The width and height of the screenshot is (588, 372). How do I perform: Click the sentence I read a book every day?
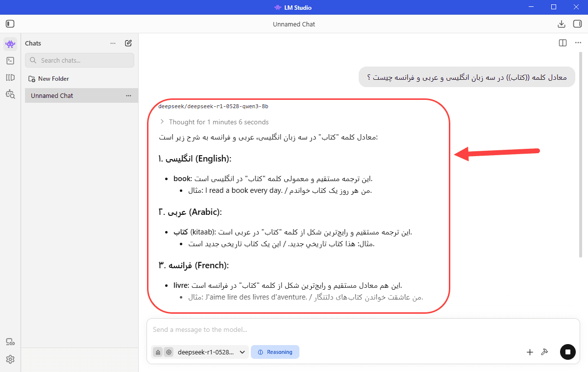coord(243,191)
